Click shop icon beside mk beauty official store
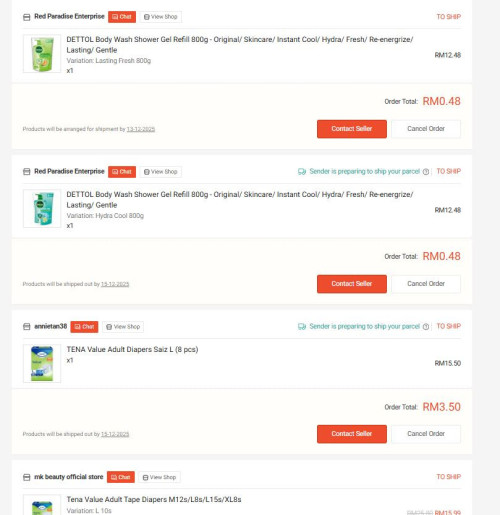This screenshot has width=500, height=515. pyautogui.click(x=27, y=477)
